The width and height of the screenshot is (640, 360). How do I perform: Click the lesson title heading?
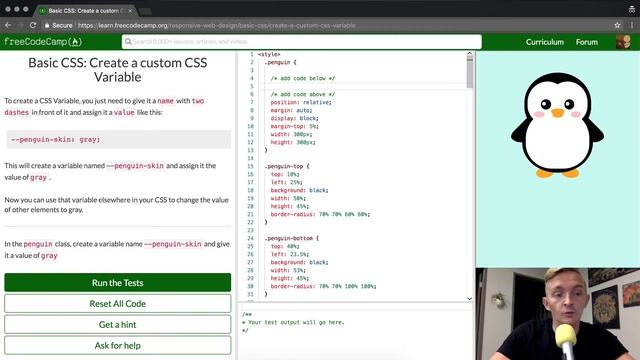[118, 70]
